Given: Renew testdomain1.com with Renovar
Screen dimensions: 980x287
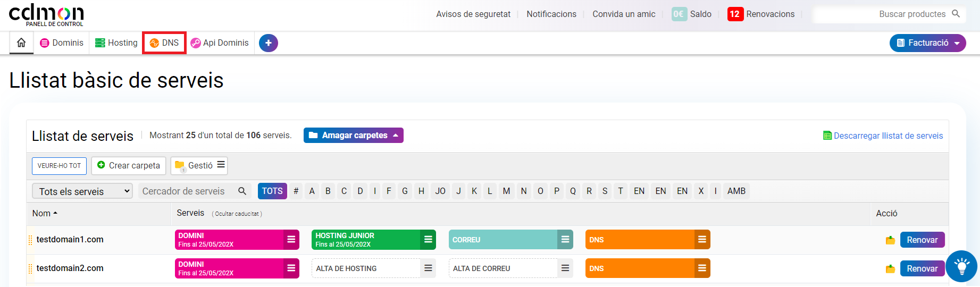Looking at the screenshot, I should point(922,240).
